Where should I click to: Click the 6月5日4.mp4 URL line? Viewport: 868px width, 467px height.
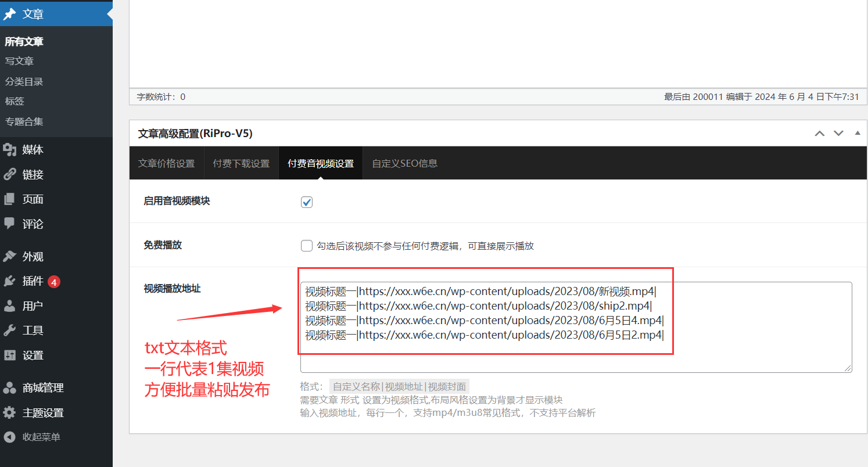pyautogui.click(x=484, y=320)
